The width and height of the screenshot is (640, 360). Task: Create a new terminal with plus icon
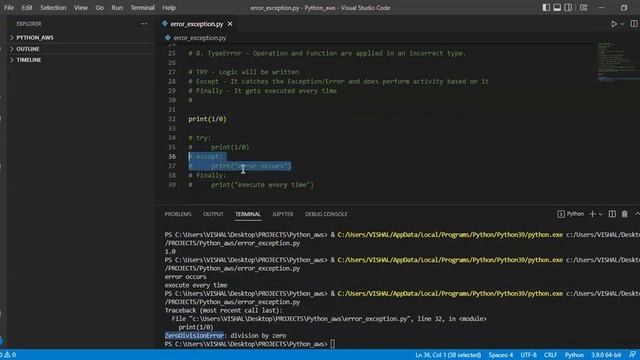point(592,214)
